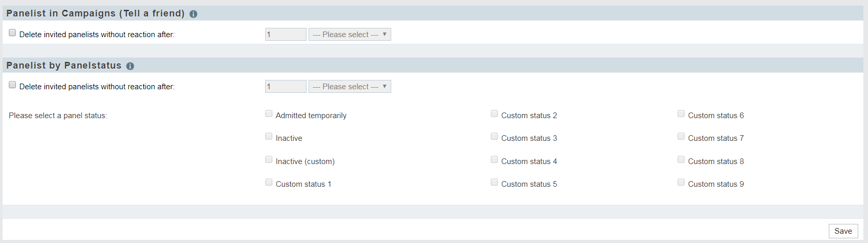The width and height of the screenshot is (868, 243).
Task: Select the 'Please select a panel status:' label
Action: pos(58,116)
